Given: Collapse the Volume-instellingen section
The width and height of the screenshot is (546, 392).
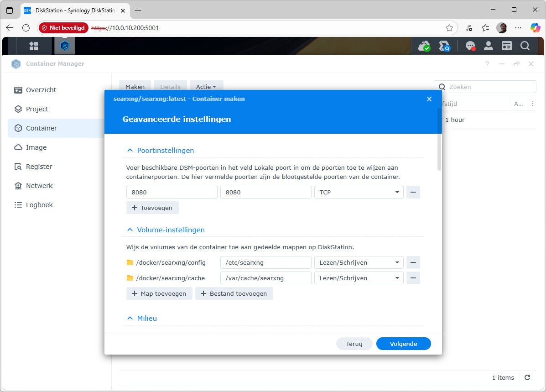Looking at the screenshot, I should [x=130, y=230].
